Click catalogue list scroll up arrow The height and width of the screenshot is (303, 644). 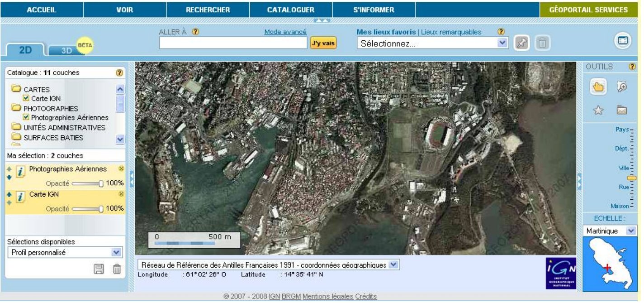(120, 89)
